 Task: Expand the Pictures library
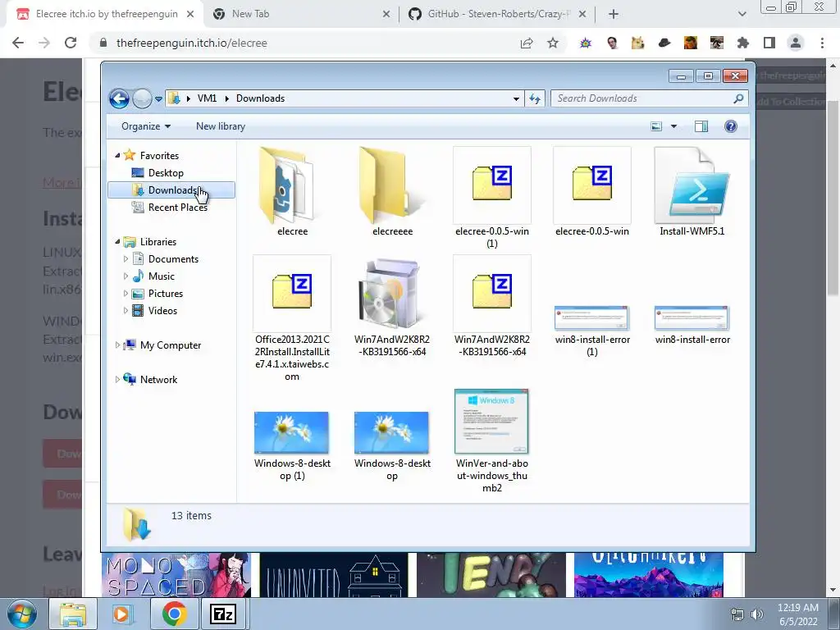click(x=126, y=294)
